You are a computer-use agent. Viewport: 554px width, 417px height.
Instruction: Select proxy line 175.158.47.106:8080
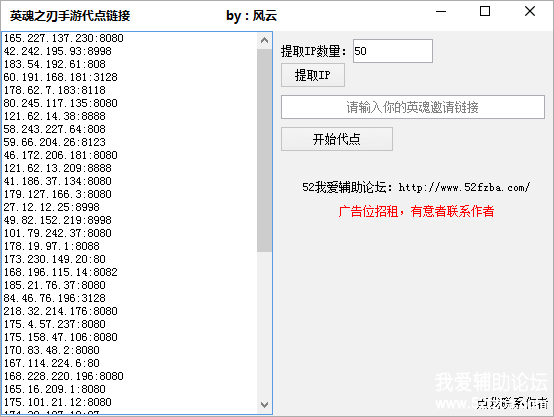click(x=60, y=337)
